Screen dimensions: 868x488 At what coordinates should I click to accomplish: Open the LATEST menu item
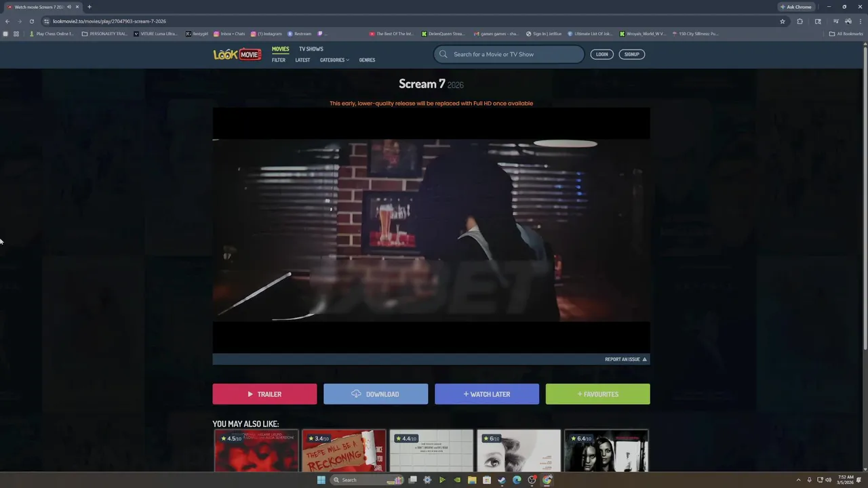pyautogui.click(x=302, y=60)
